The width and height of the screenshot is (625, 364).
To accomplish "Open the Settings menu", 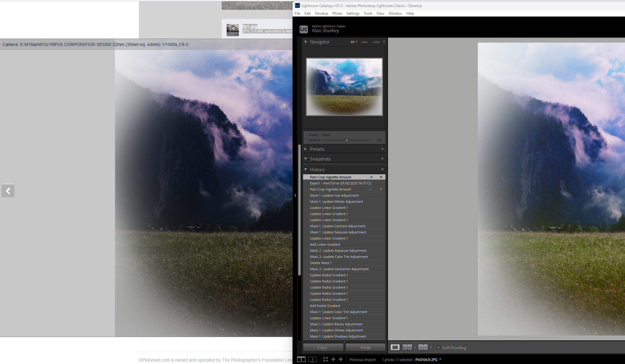I will pyautogui.click(x=353, y=13).
